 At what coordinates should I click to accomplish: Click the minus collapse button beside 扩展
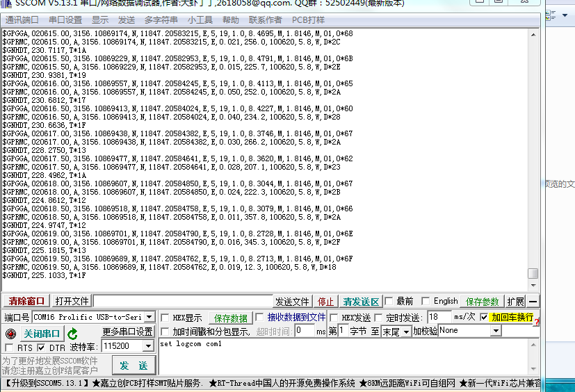click(533, 302)
